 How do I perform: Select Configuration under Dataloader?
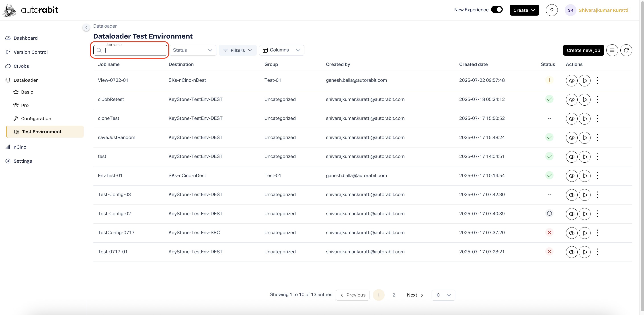36,119
